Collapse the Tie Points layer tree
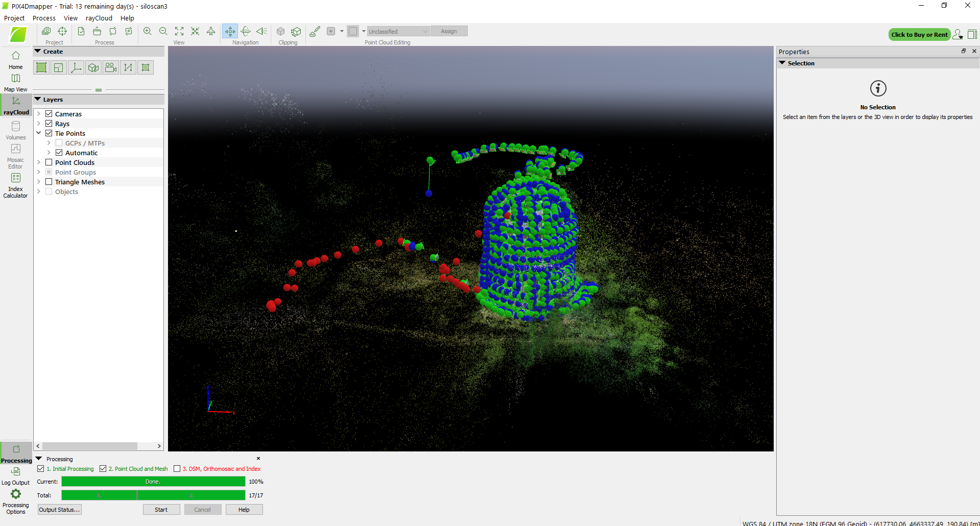Image resolution: width=980 pixels, height=526 pixels. point(39,133)
